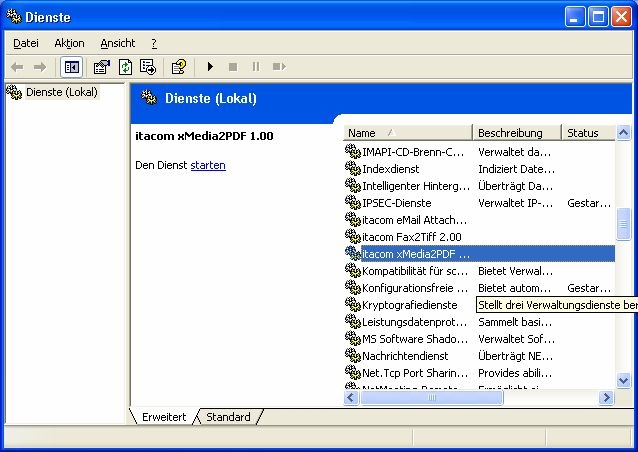Click the vertical scrollbar up arrow
The width and height of the screenshot is (638, 452).
tap(623, 133)
